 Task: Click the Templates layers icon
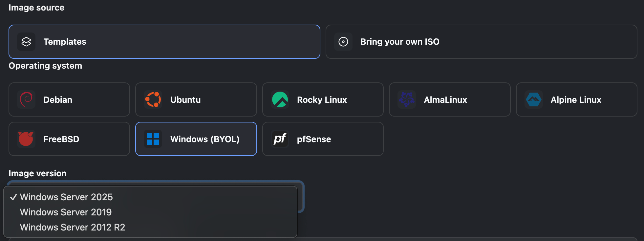click(x=26, y=42)
